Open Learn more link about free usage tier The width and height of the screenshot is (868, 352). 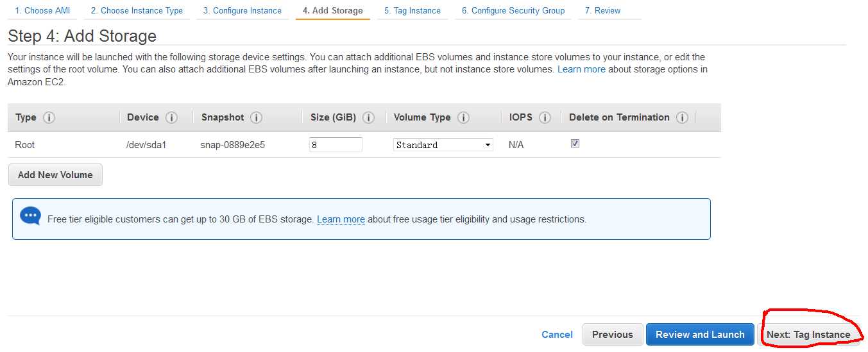pos(341,219)
